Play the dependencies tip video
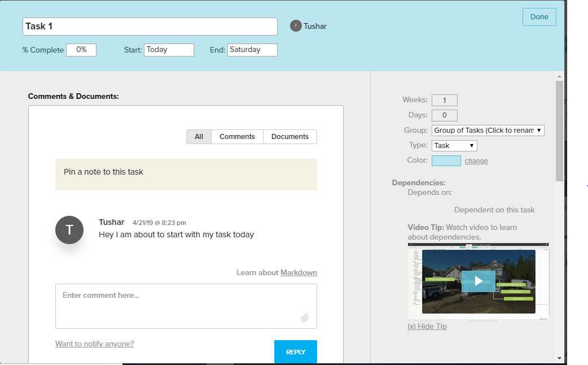Screen dimensions: 588x365 (478, 281)
